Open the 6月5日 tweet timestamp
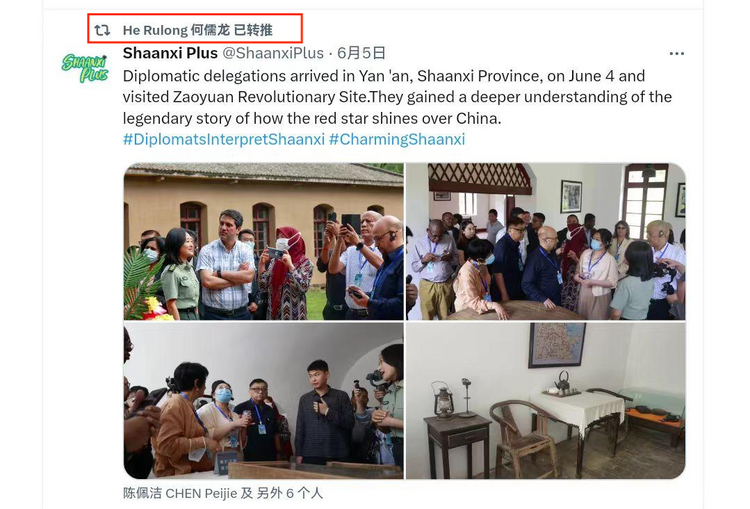 click(x=361, y=53)
